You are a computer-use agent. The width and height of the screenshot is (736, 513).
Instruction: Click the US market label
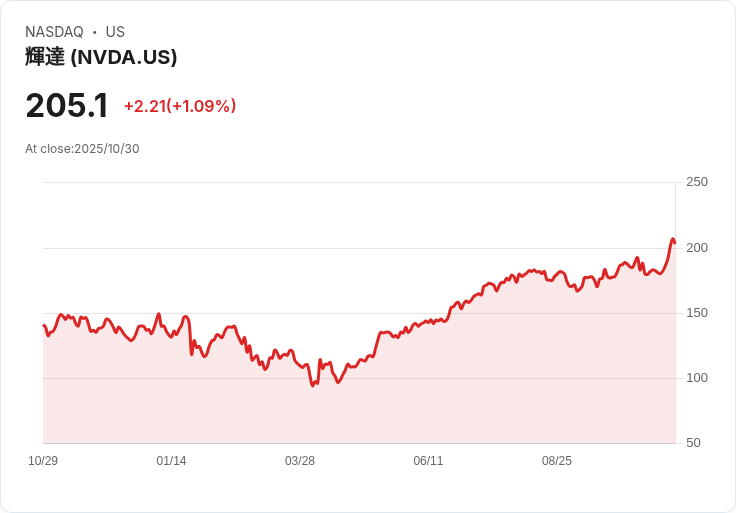115,32
